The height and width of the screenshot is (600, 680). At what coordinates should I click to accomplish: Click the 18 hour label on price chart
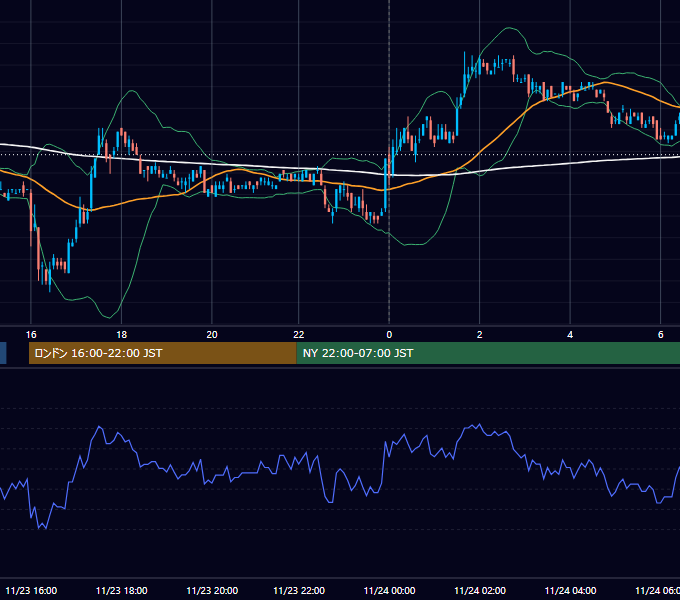[x=121, y=335]
